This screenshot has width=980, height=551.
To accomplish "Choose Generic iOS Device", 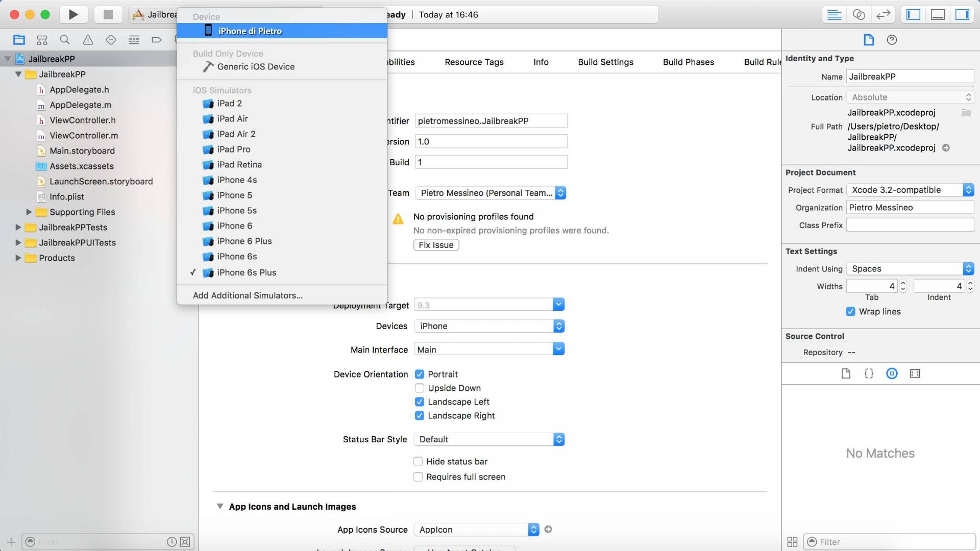I will click(282, 67).
